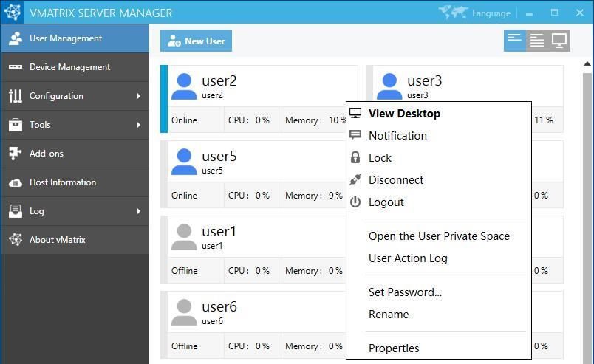The width and height of the screenshot is (594, 364).
Task: Expand the Log submenu arrow
Action: tap(139, 211)
